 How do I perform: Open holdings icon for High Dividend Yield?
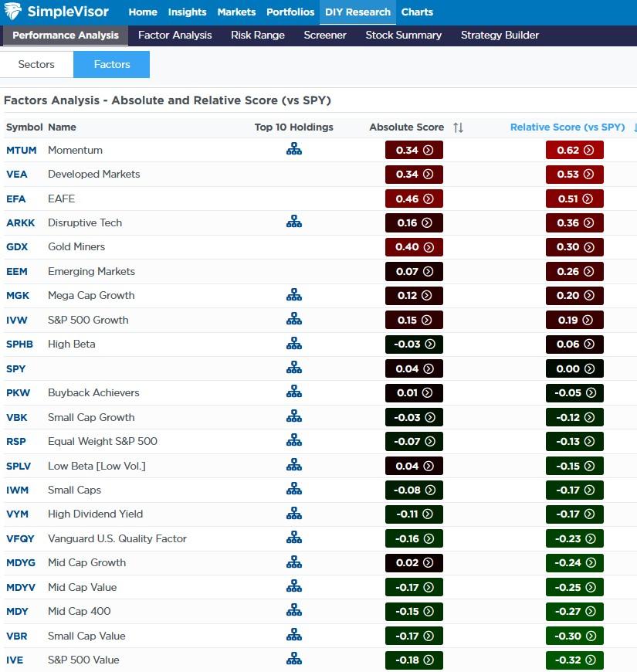[x=293, y=514]
